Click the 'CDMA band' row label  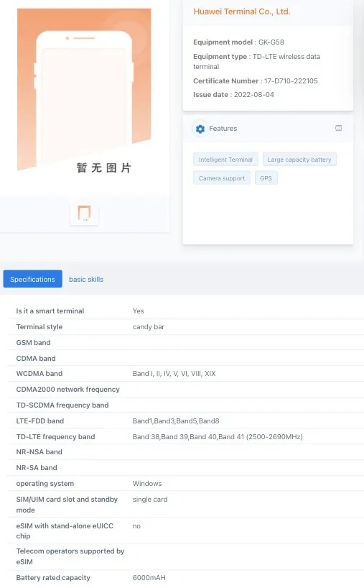tap(36, 358)
